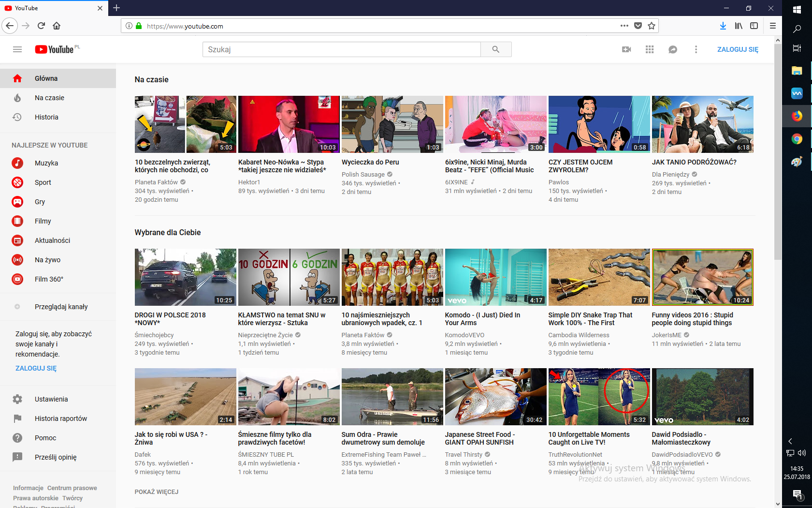Select the Główna sidebar item
The width and height of the screenshot is (812, 508).
point(58,78)
